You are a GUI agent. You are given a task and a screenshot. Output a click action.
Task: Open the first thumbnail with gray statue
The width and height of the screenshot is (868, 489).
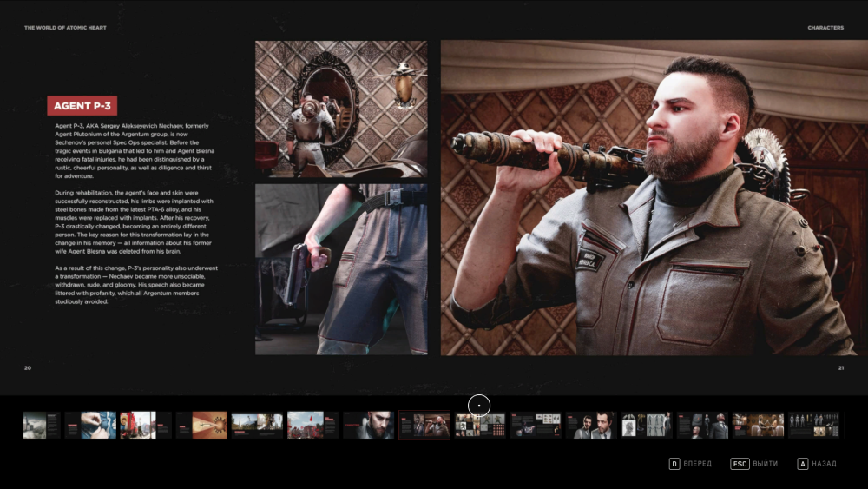click(x=41, y=425)
